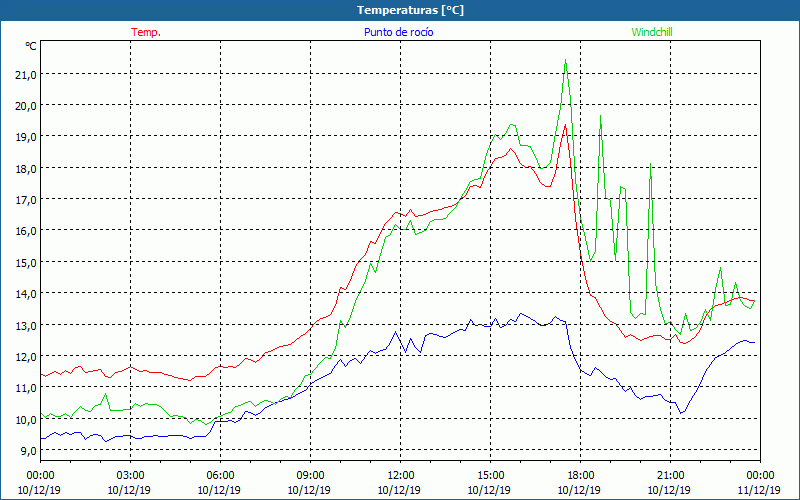The image size is (800, 500).
Task: Click the 14,0 y-axis value
Action: (26, 294)
